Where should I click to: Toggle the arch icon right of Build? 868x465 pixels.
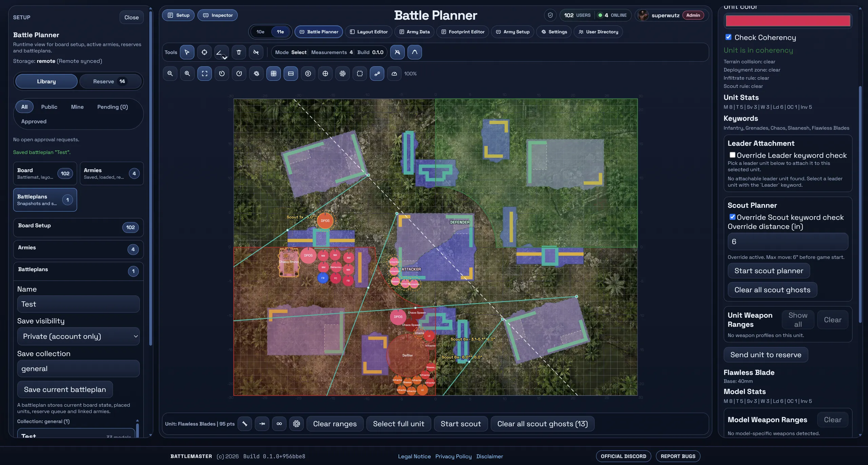[415, 52]
